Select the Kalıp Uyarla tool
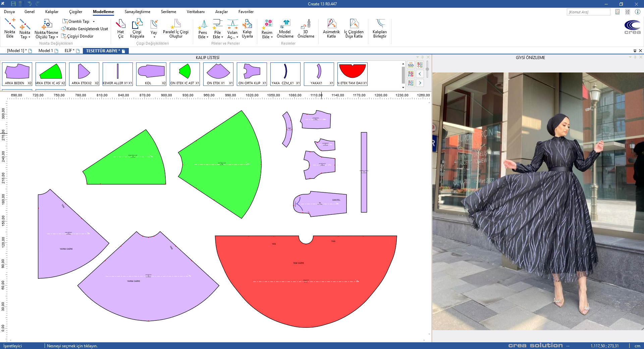The width and height of the screenshot is (644, 349). (247, 28)
